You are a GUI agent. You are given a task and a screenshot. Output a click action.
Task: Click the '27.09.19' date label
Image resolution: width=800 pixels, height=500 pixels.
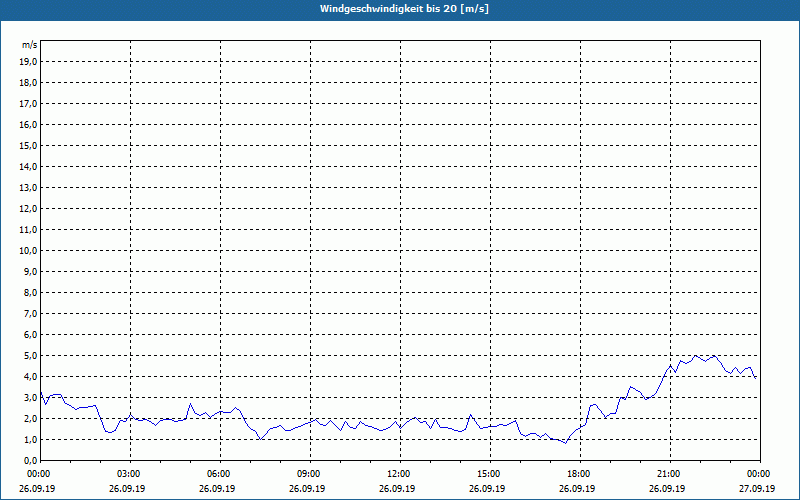[x=757, y=488]
